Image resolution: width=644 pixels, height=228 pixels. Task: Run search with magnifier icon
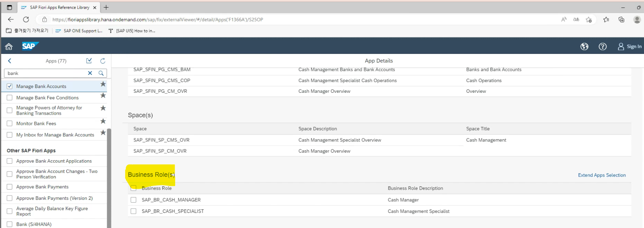pyautogui.click(x=101, y=73)
